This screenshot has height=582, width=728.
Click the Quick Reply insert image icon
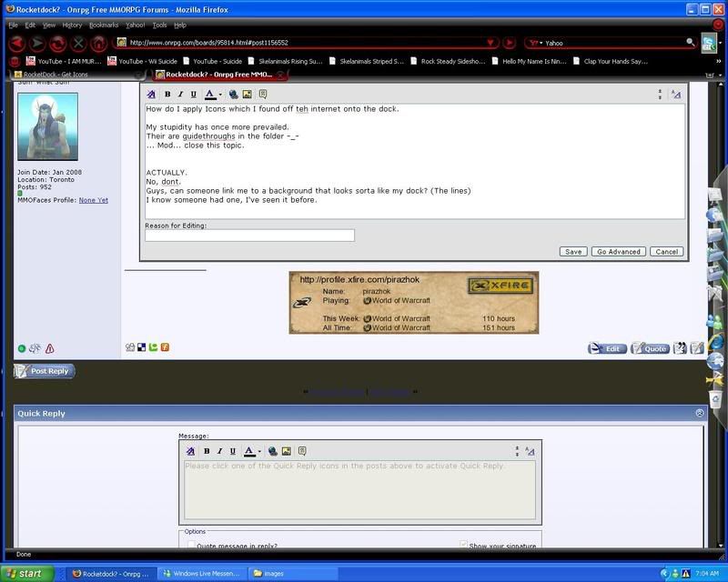pos(287,451)
